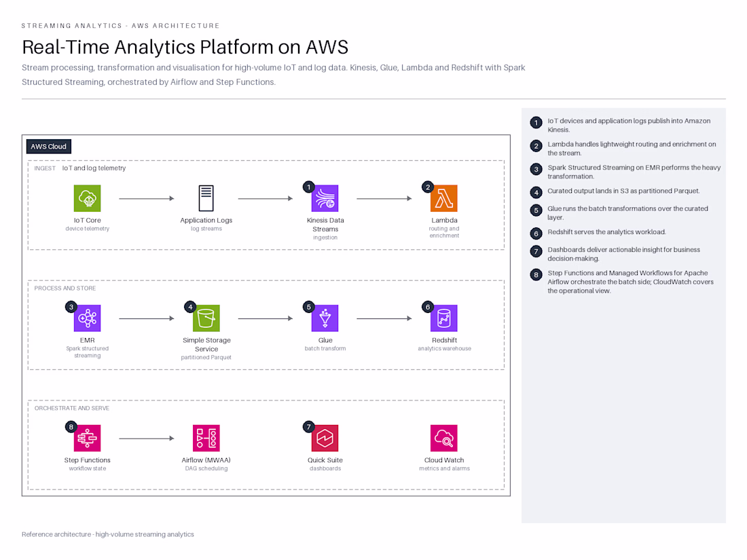Click the 'Quick Suite' label
The image size is (747, 560).
tap(325, 460)
